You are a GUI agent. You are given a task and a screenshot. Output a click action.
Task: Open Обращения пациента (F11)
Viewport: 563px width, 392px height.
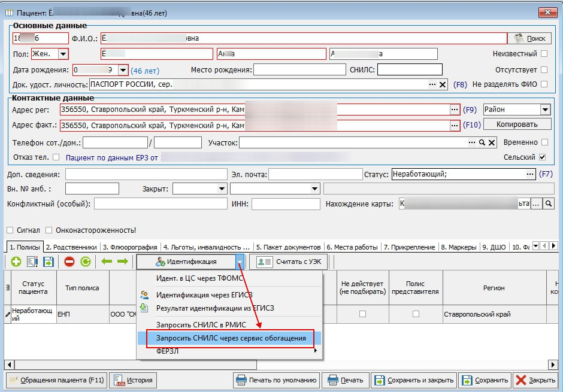pos(56,380)
